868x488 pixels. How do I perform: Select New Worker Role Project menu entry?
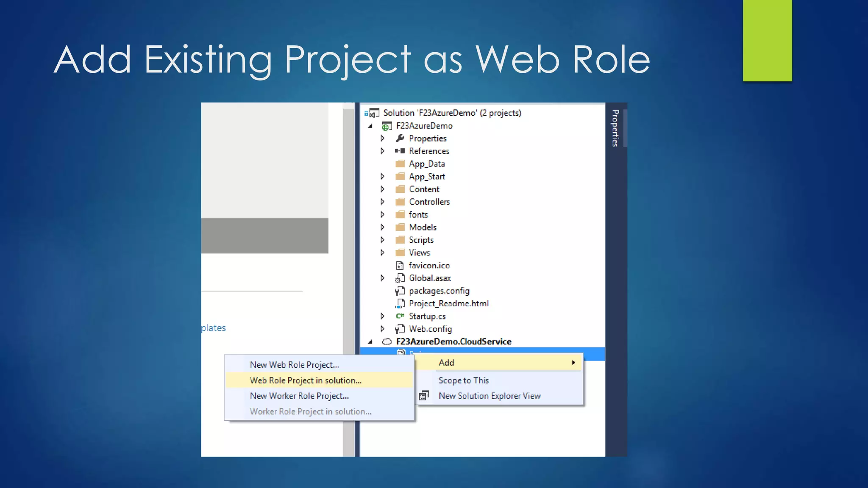[x=299, y=396]
